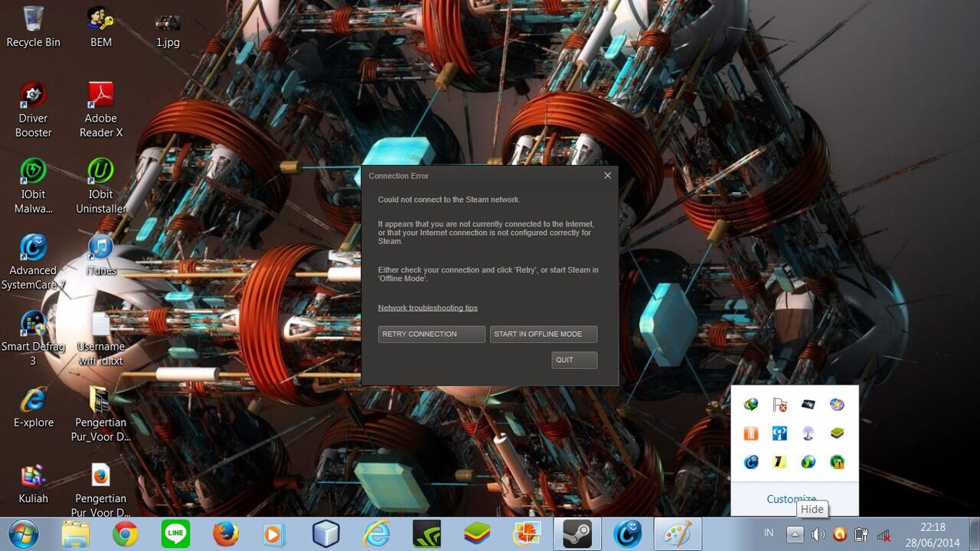Select the Kuliah desktop icon

click(33, 483)
